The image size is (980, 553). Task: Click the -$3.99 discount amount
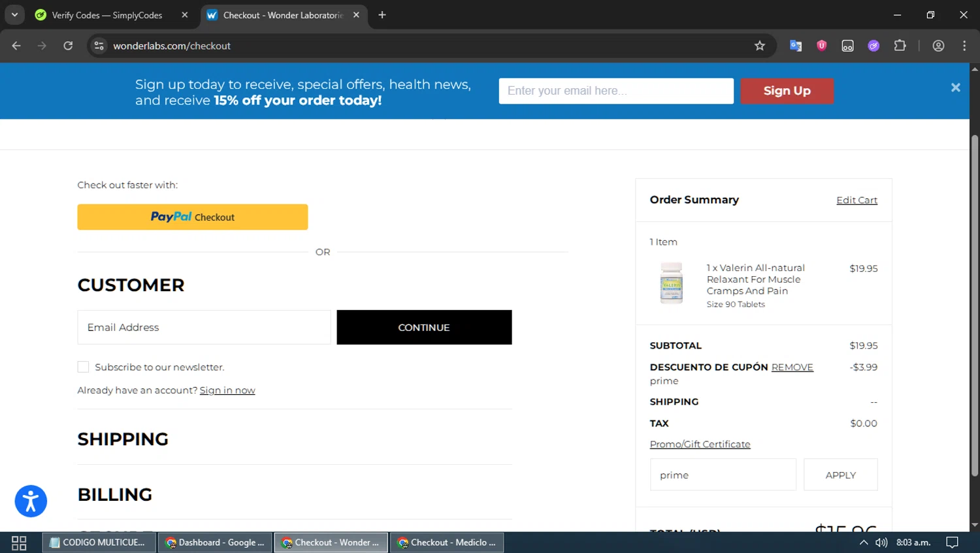coord(863,367)
